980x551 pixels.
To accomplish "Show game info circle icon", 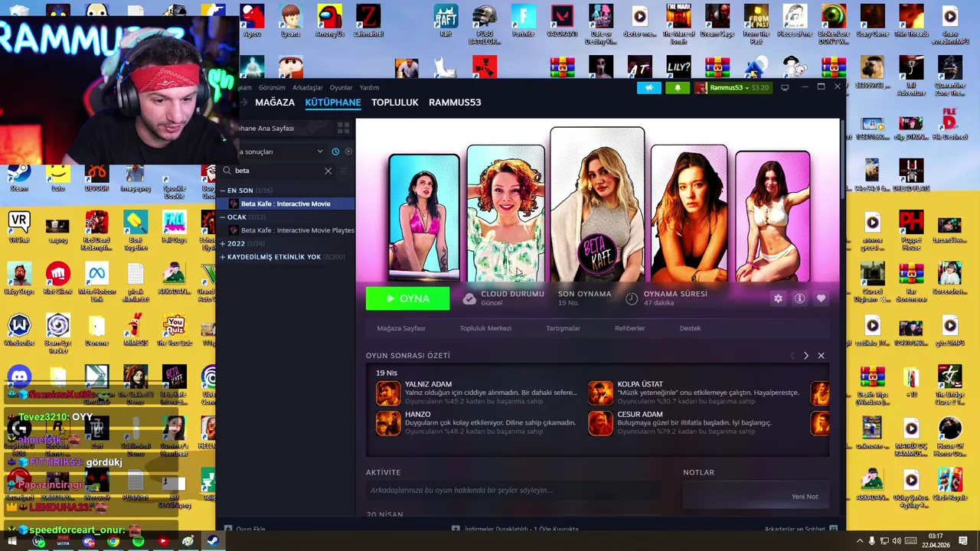I will pos(799,298).
